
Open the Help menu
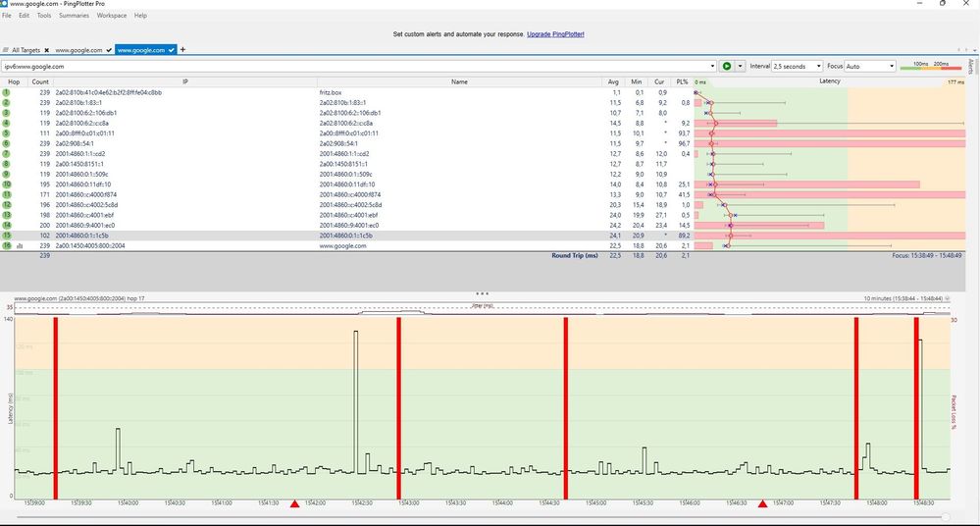pyautogui.click(x=140, y=16)
